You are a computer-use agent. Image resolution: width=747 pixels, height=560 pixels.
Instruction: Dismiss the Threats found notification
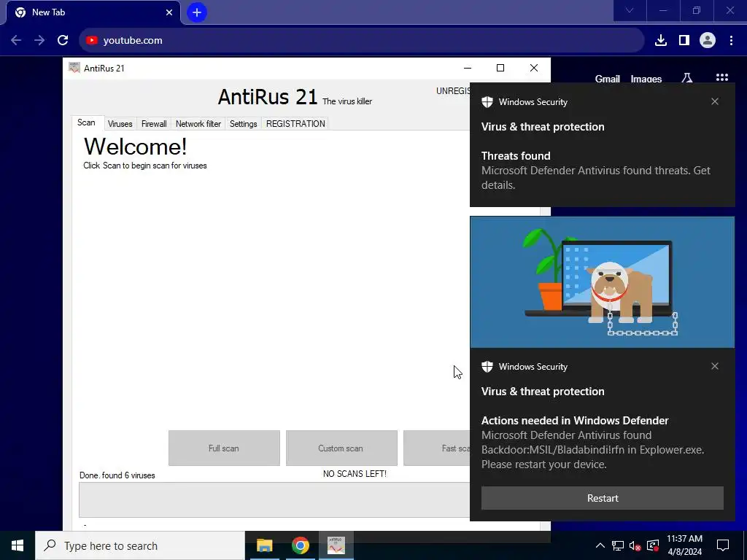[715, 101]
